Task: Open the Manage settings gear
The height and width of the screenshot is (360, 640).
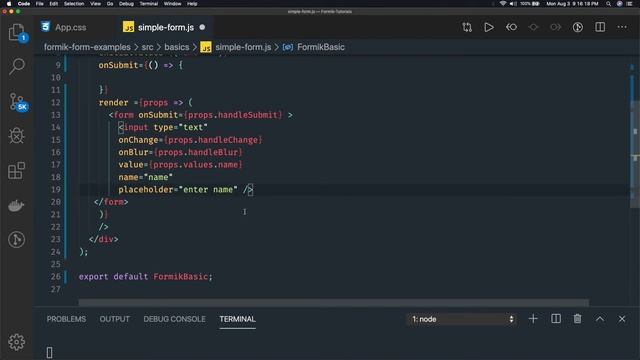Action: coord(17,342)
